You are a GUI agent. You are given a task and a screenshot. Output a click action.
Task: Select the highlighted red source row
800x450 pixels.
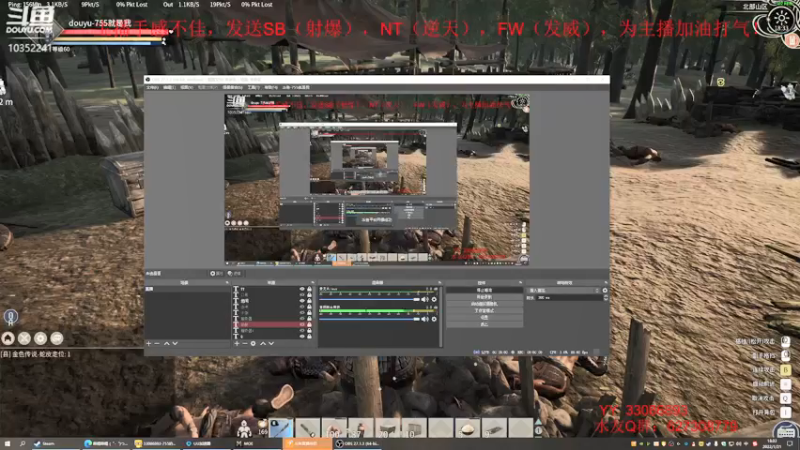click(272, 324)
